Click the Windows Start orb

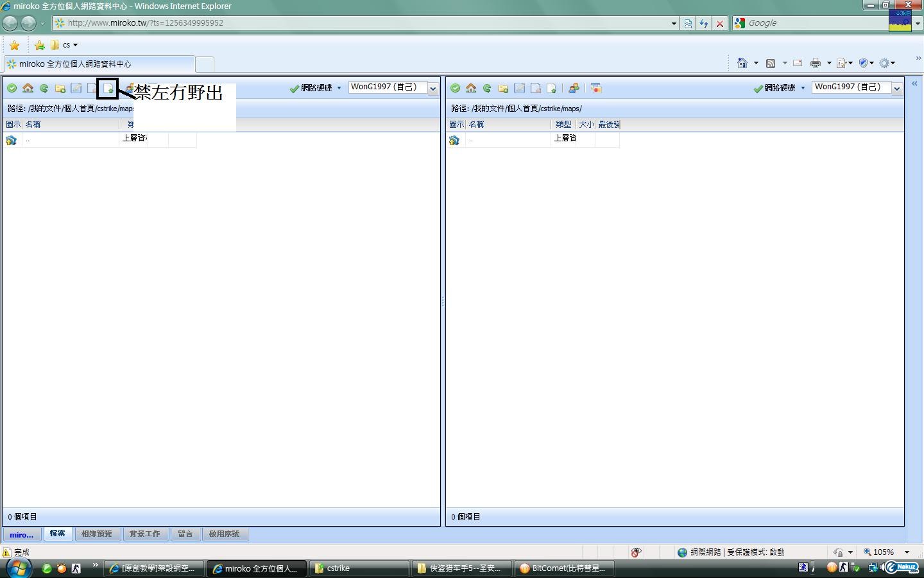click(18, 568)
